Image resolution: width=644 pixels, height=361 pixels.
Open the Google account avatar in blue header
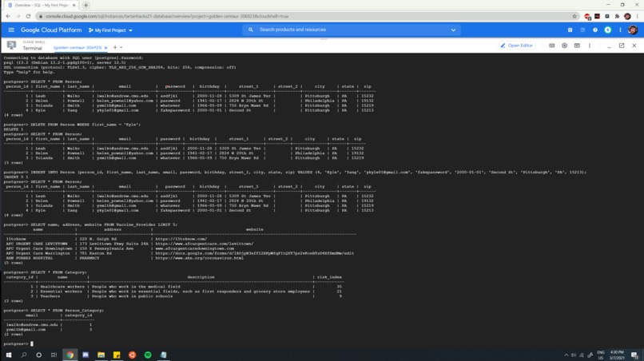point(633,30)
